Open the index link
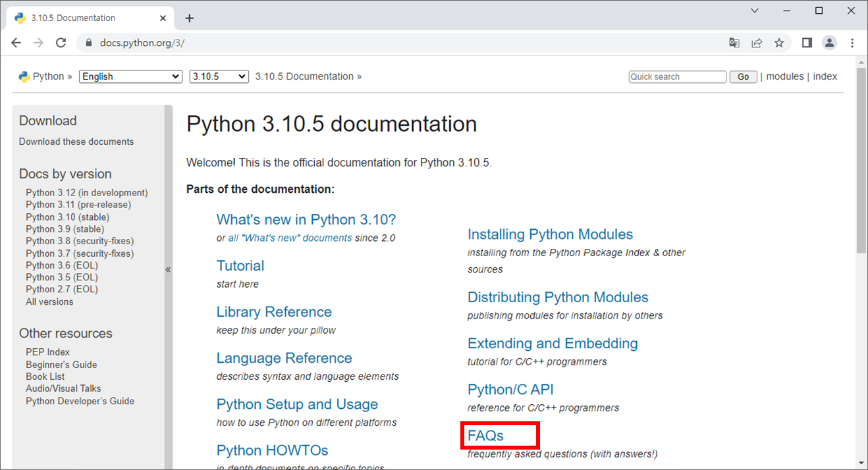 pos(825,76)
